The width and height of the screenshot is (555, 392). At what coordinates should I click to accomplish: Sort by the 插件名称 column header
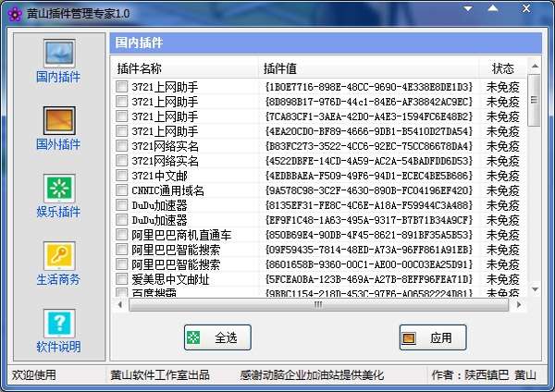coord(184,68)
